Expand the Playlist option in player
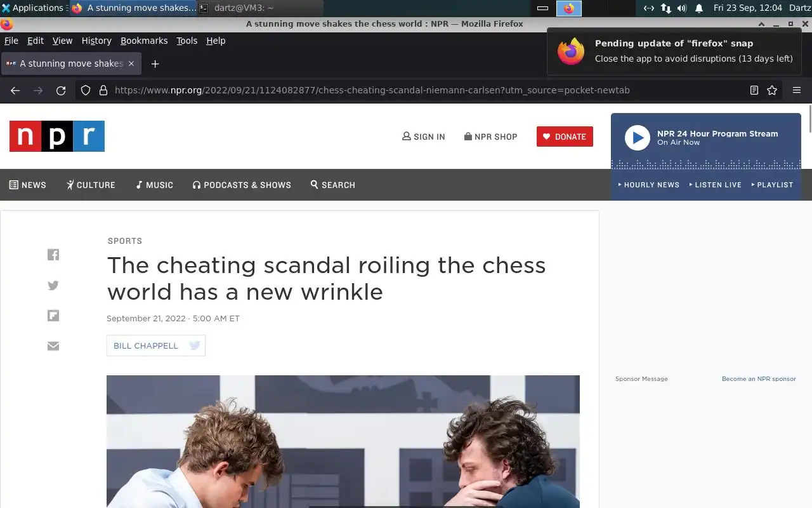Viewport: 812px width, 508px height. [772, 185]
